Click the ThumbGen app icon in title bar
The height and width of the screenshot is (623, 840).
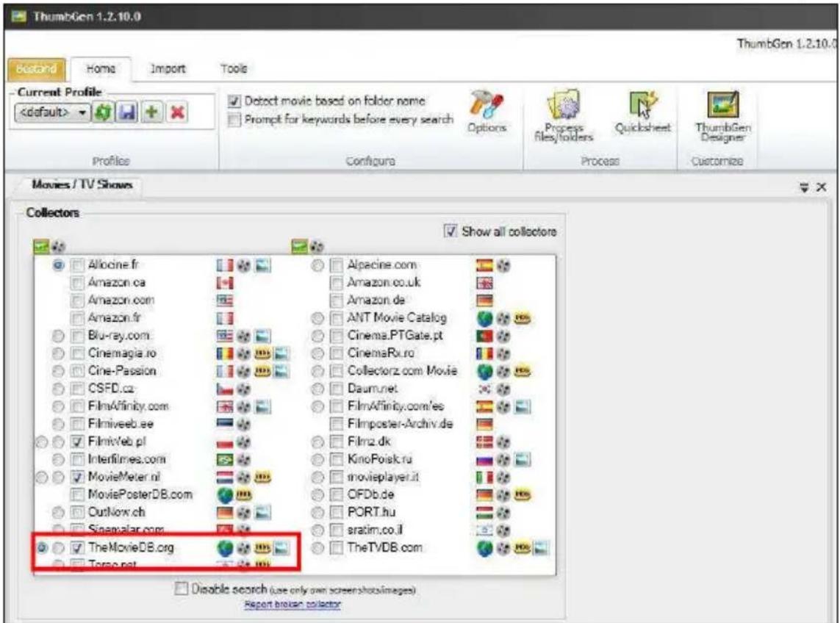pyautogui.click(x=19, y=16)
